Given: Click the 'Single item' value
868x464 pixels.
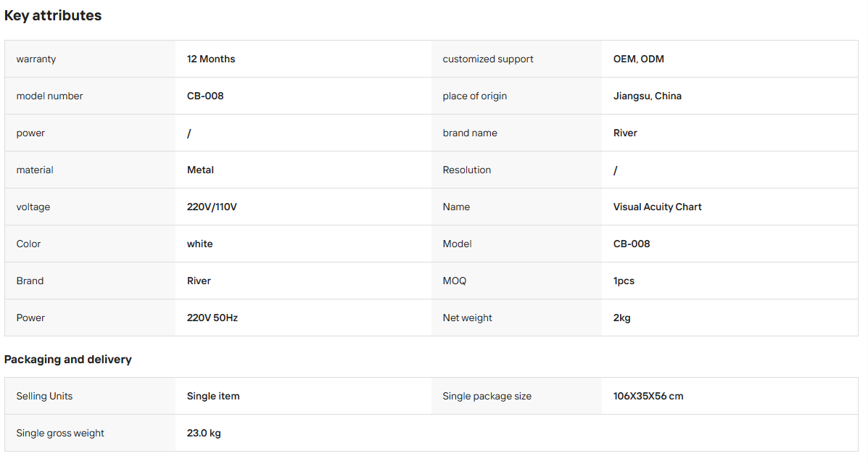Looking at the screenshot, I should (x=213, y=397).
